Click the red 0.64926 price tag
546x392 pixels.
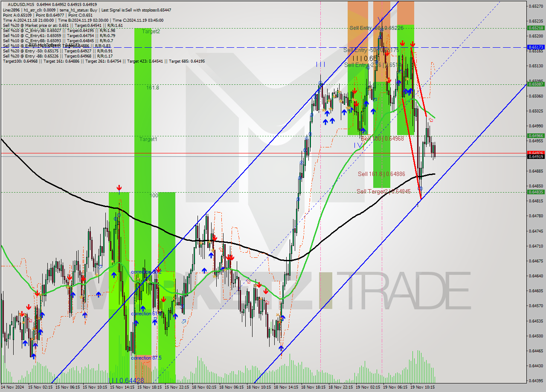point(536,153)
